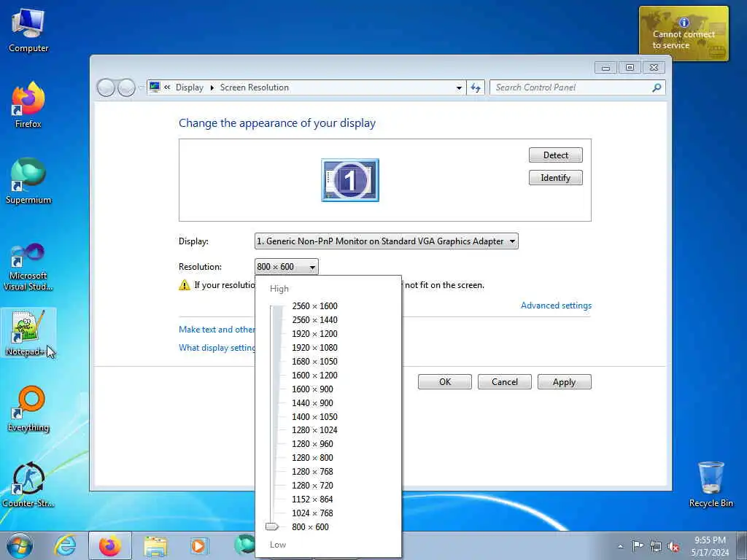Launch Firefox from the desktop shortcut
Screen dimensions: 747x560
pyautogui.click(x=28, y=105)
